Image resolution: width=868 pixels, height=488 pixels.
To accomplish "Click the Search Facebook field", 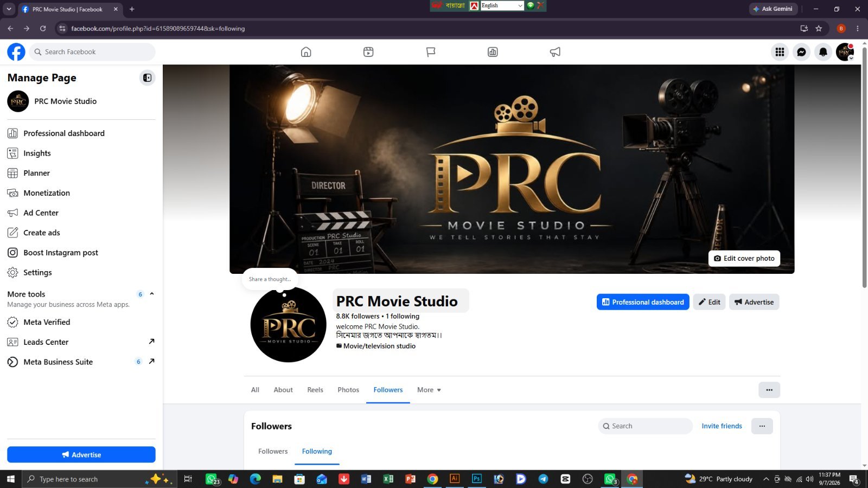I will click(x=92, y=52).
